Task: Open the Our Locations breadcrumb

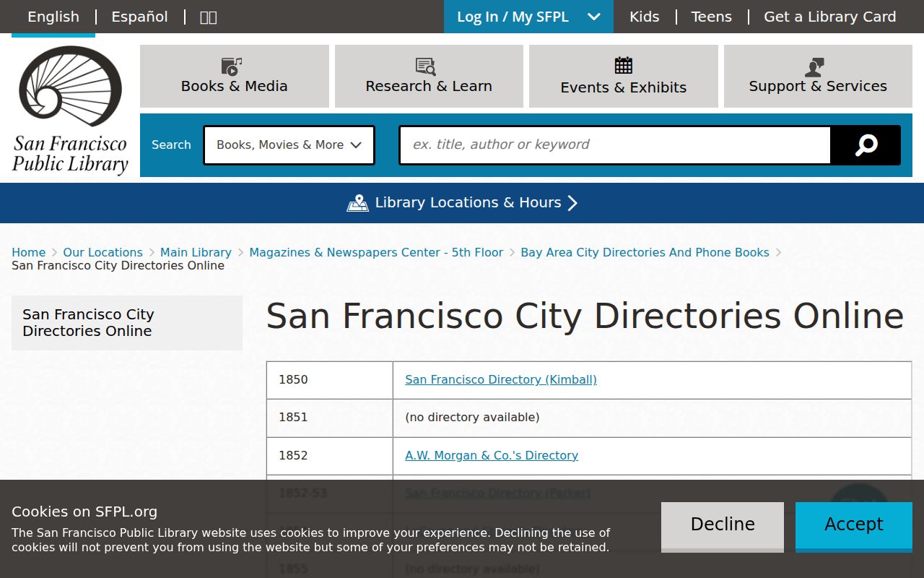Action: 103,252
